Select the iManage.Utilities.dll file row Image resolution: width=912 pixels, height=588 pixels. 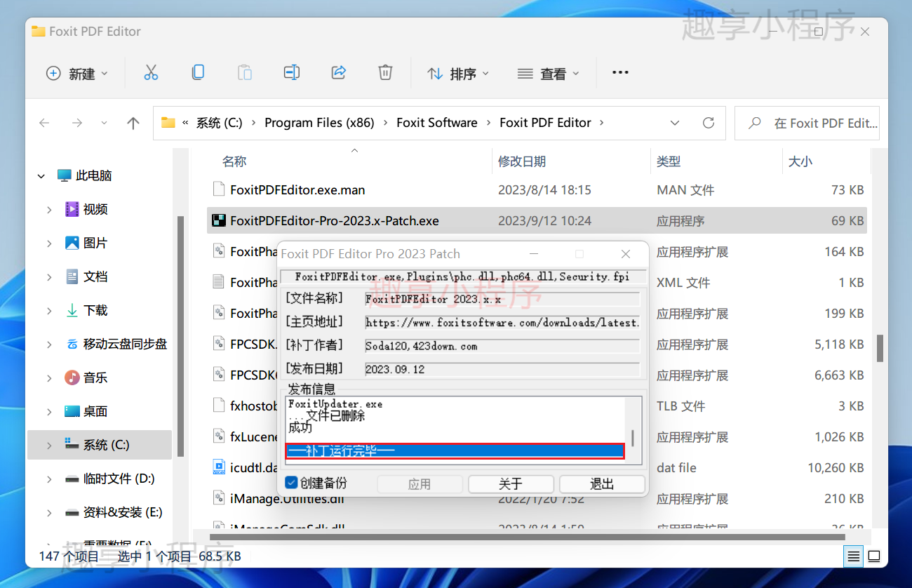[x=537, y=499]
